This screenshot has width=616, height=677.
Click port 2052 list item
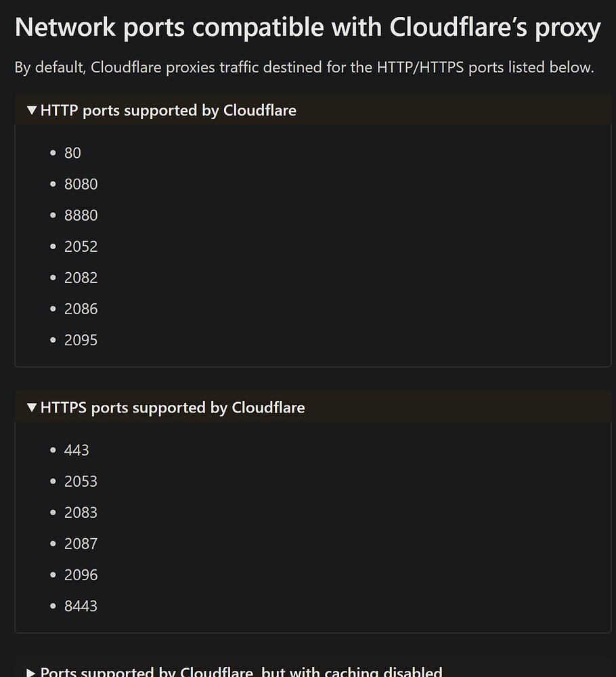[81, 246]
